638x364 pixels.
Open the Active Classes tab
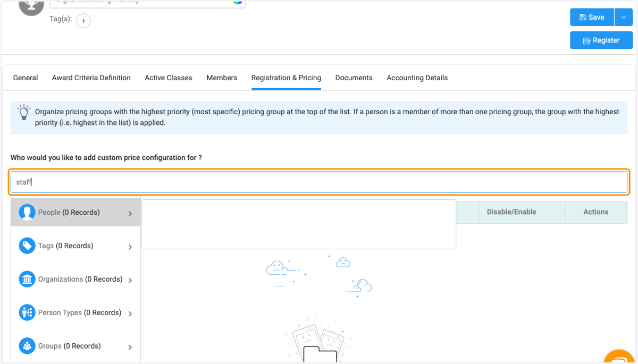tap(169, 78)
